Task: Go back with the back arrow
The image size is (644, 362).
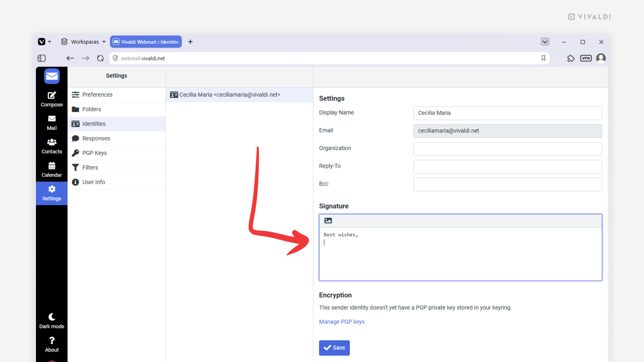Action: pos(70,58)
